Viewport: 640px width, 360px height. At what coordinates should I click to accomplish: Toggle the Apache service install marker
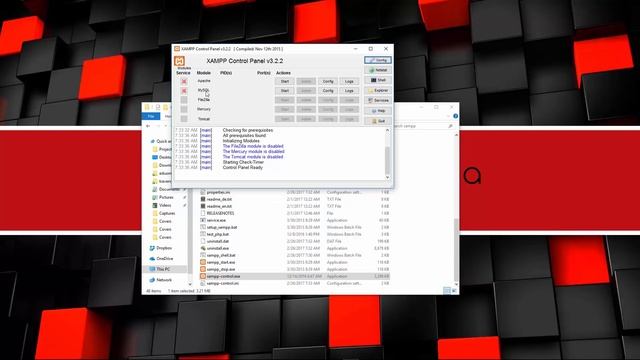point(184,81)
